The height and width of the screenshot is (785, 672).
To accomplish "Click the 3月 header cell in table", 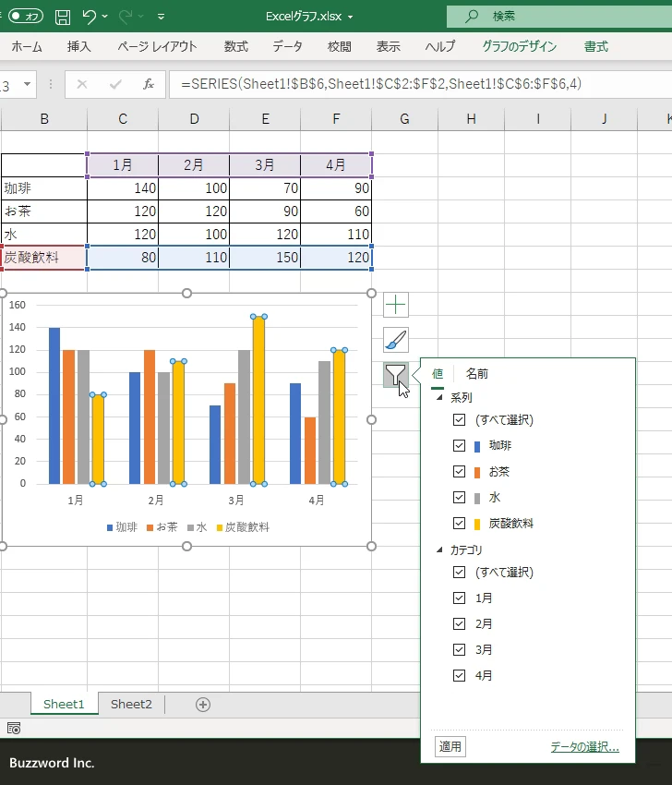I will click(265, 164).
